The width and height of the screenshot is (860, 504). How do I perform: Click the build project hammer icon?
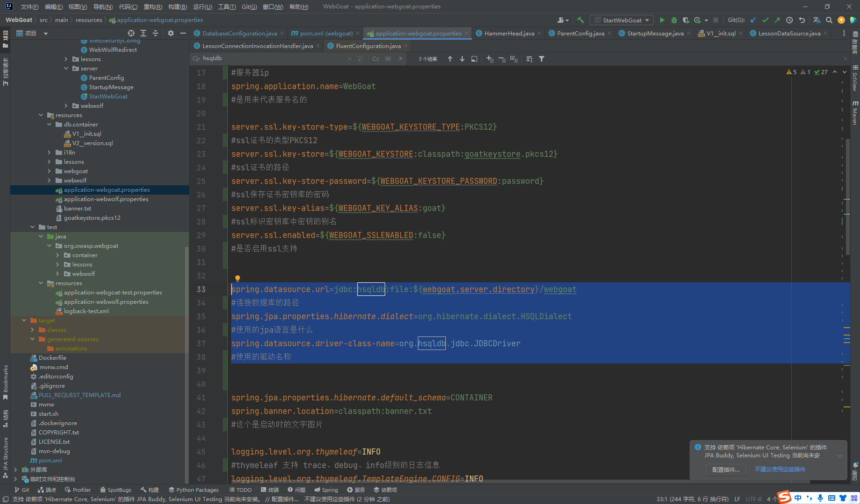click(580, 20)
